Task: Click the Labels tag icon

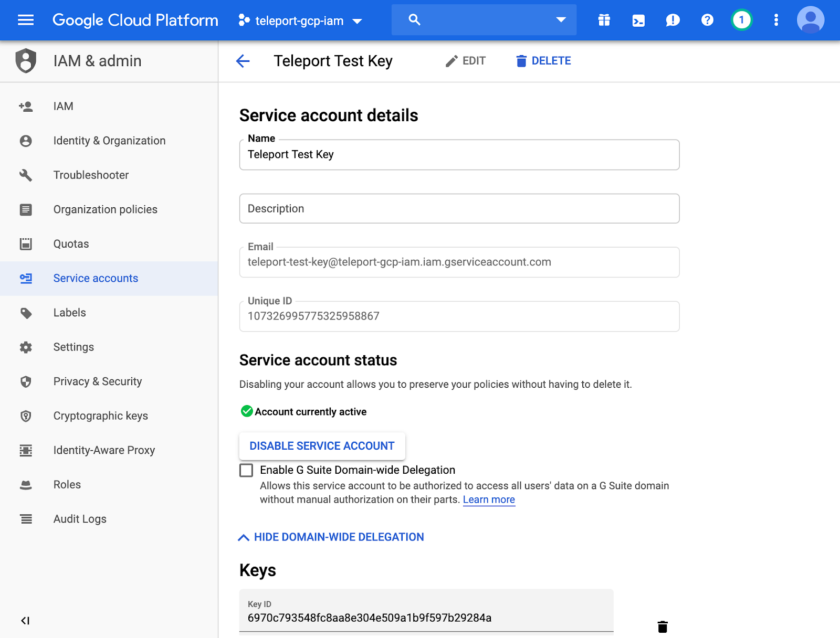Action: point(26,313)
